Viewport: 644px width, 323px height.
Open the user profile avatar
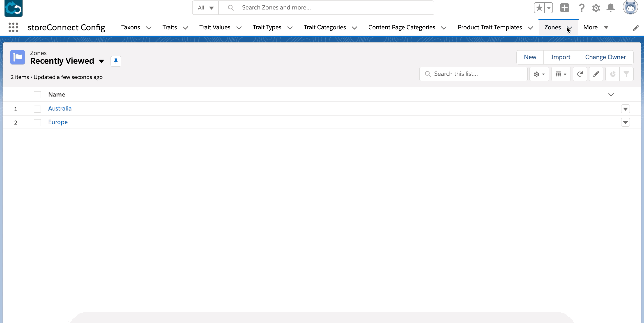pos(630,7)
